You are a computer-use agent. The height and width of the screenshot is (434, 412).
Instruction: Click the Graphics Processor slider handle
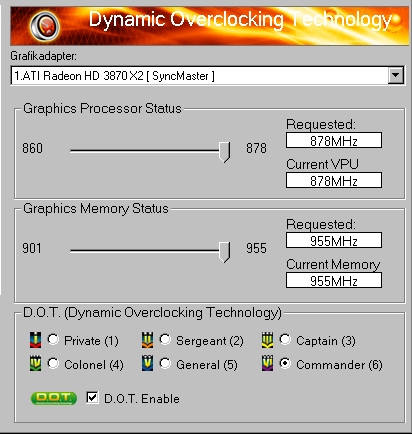pyautogui.click(x=224, y=152)
